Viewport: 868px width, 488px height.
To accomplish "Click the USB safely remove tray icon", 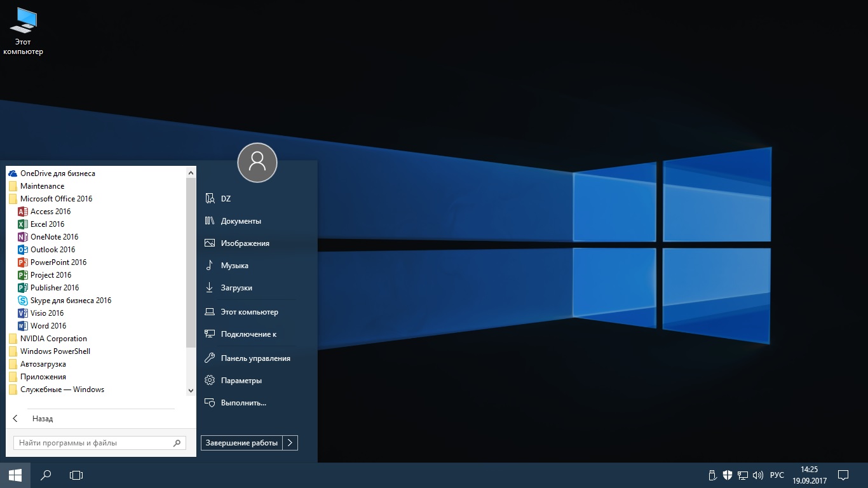I will 713,475.
